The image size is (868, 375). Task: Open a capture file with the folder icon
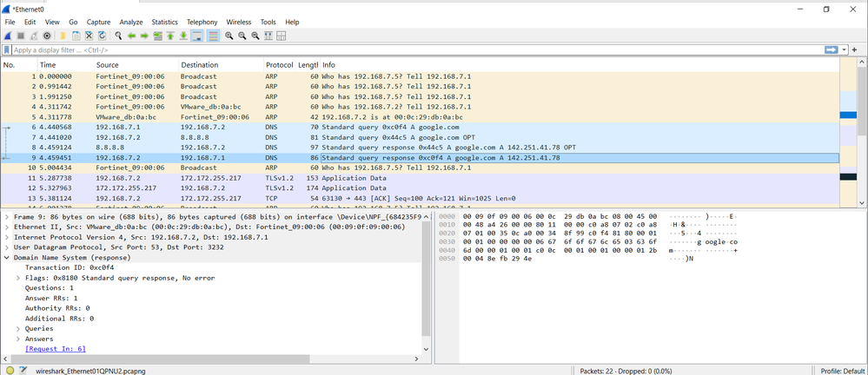[63, 36]
